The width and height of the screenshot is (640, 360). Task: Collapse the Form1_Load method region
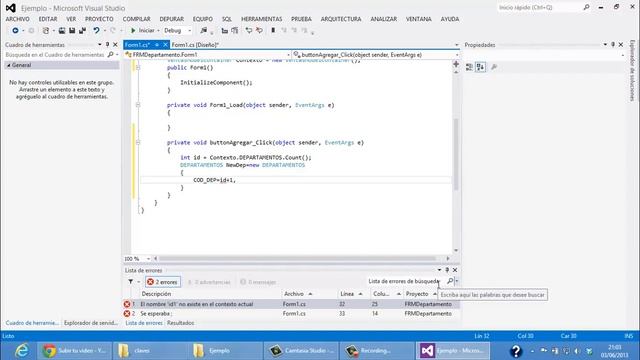(x=138, y=105)
